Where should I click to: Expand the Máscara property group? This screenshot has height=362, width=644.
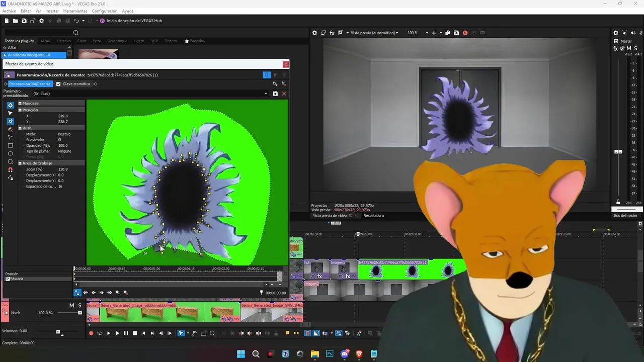click(20, 103)
